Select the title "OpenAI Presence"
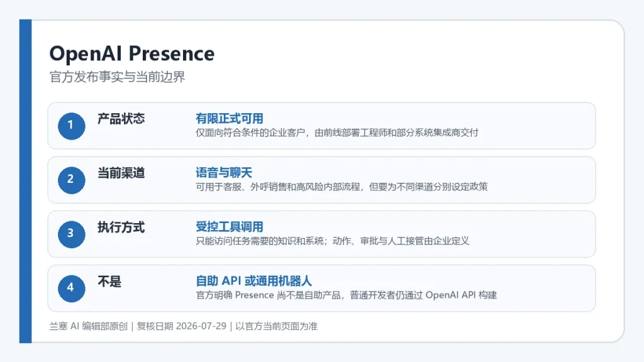The image size is (644, 362). pyautogui.click(x=132, y=53)
